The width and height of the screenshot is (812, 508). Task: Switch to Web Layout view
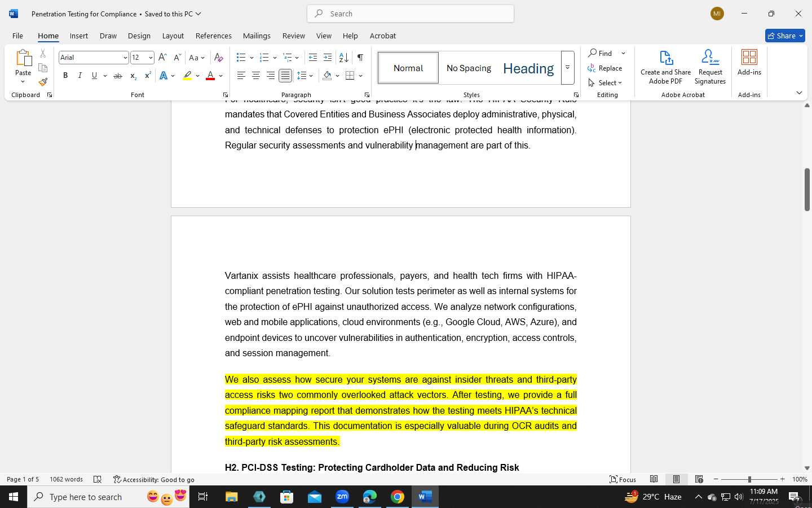699,479
